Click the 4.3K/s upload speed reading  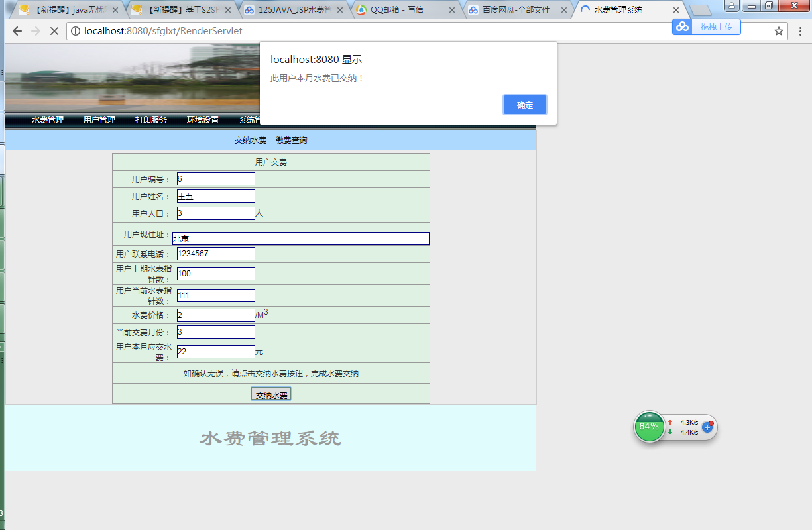tap(689, 422)
